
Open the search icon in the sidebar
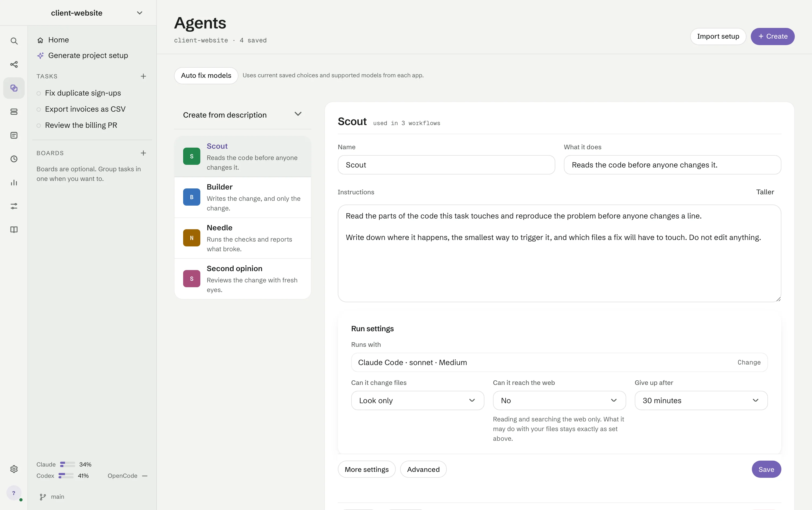coord(14,41)
